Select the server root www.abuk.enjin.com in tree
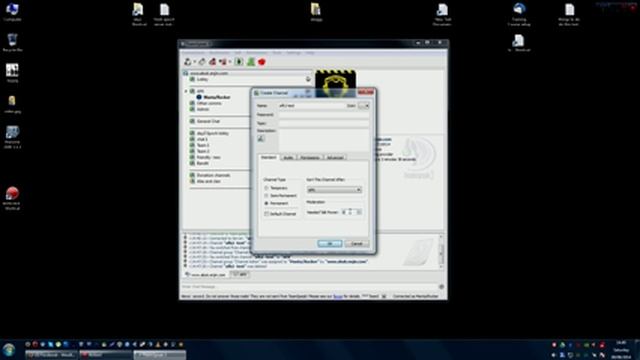This screenshot has width=640, height=360. coord(209,73)
